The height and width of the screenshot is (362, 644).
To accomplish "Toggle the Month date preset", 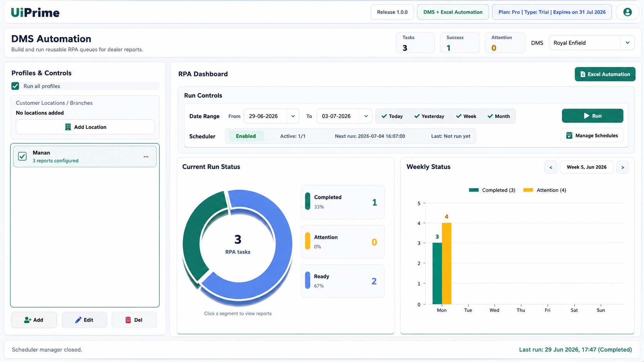I will [x=498, y=116].
